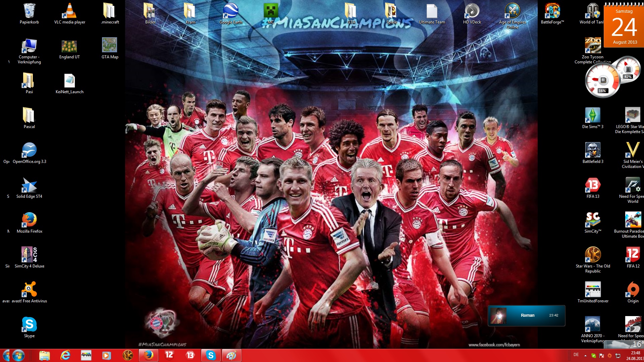The image size is (644, 362).
Task: Open the Papierkorb recycle bin
Action: click(29, 12)
